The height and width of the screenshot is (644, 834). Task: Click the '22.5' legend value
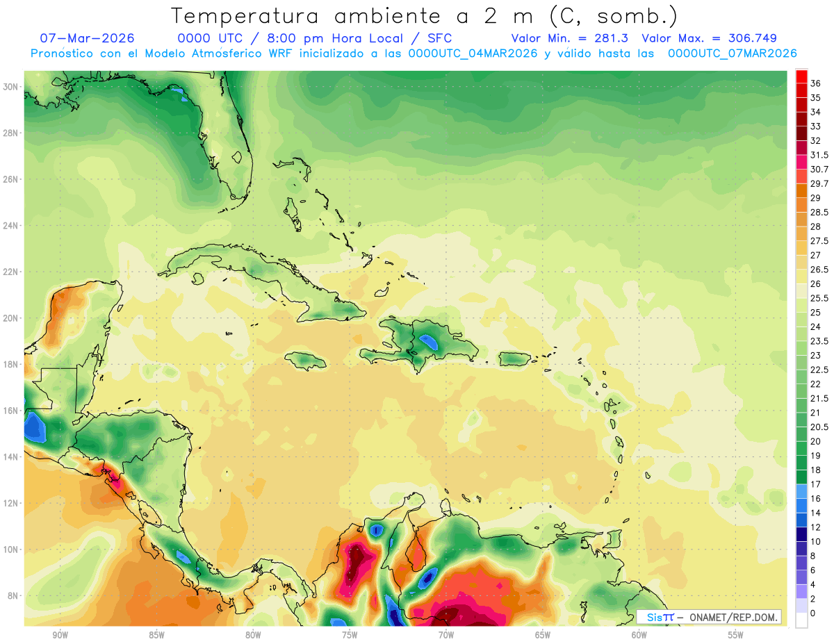tap(819, 370)
